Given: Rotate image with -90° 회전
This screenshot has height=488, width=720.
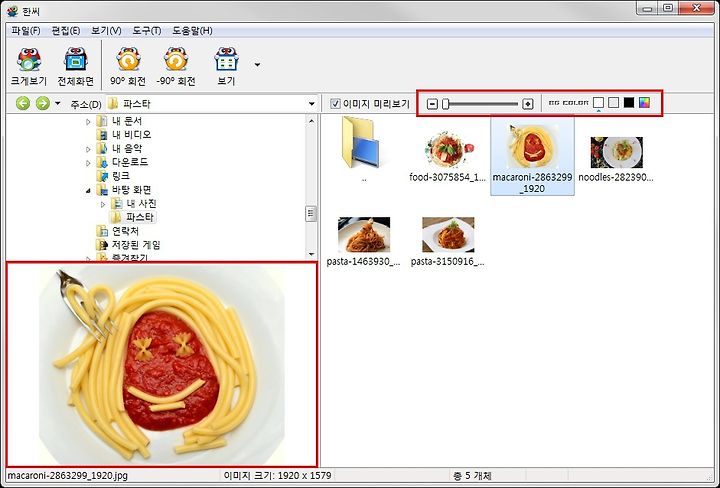Looking at the screenshot, I should pyautogui.click(x=176, y=67).
